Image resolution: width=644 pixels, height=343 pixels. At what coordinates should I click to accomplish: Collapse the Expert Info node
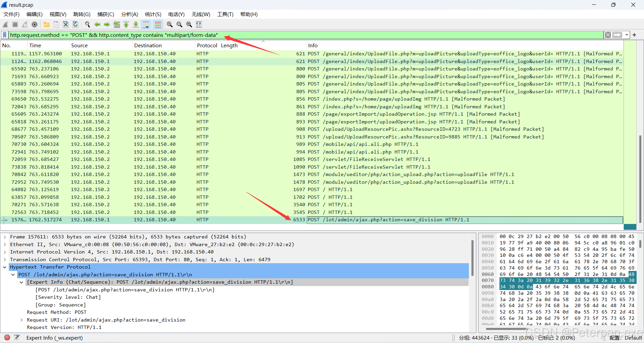(21, 282)
